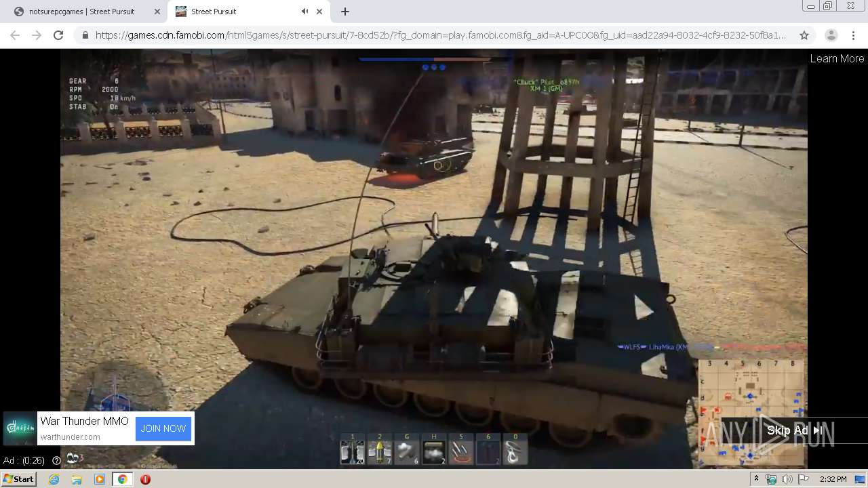Screen dimensions: 868x488
Task: Open Windows Explorer from the taskbar
Action: click(77, 479)
